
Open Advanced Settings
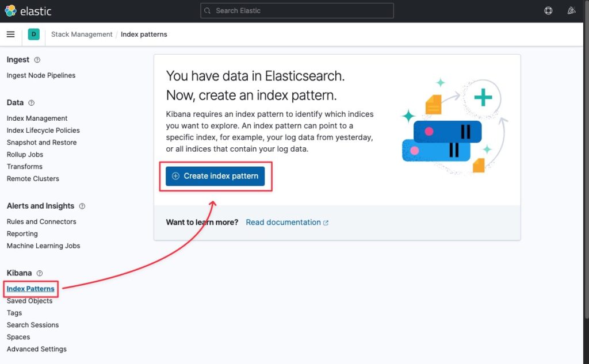click(x=36, y=349)
